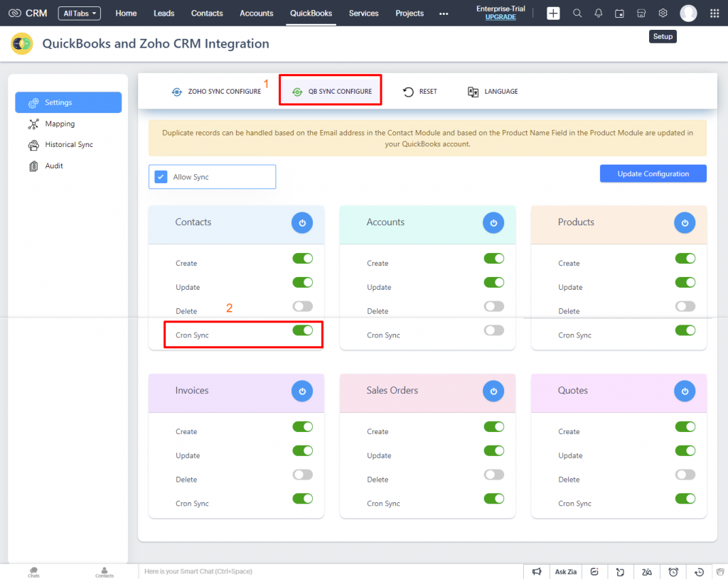Toggle Sales Orders Cron Sync switch
Screen dimensions: 728x579
click(x=494, y=499)
